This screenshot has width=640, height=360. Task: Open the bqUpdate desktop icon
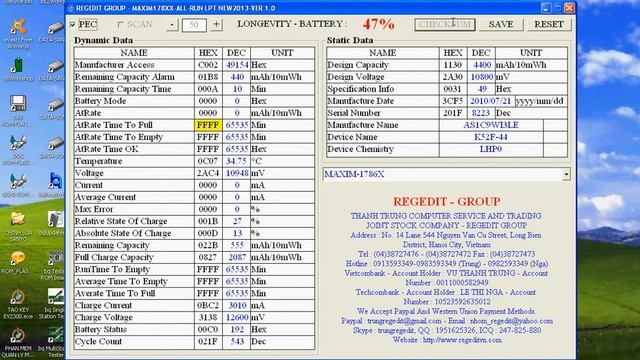click(x=56, y=219)
